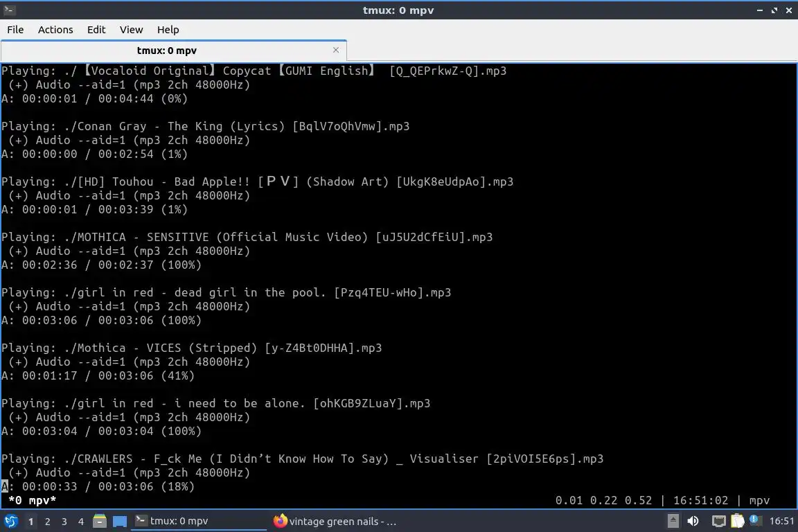Click the i need to be alone line
The width and height of the screenshot is (798, 532).
216,403
